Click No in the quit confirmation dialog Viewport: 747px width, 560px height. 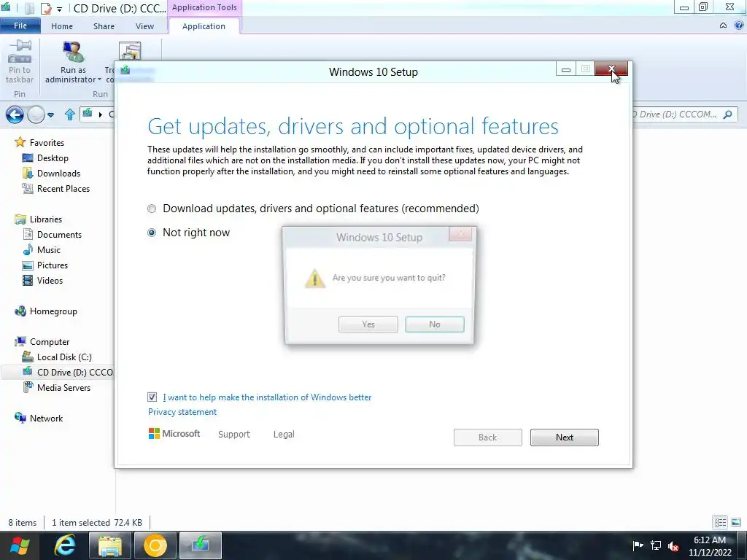click(435, 324)
